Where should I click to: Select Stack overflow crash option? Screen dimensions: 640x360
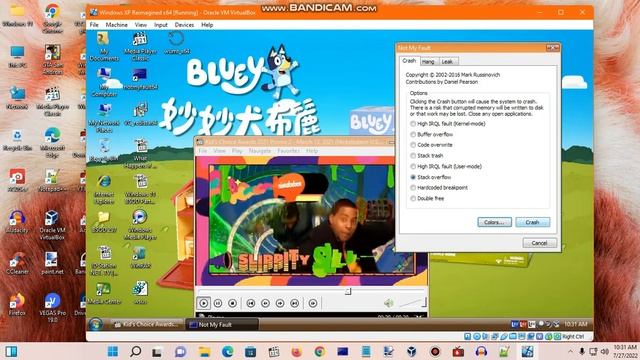click(x=431, y=177)
